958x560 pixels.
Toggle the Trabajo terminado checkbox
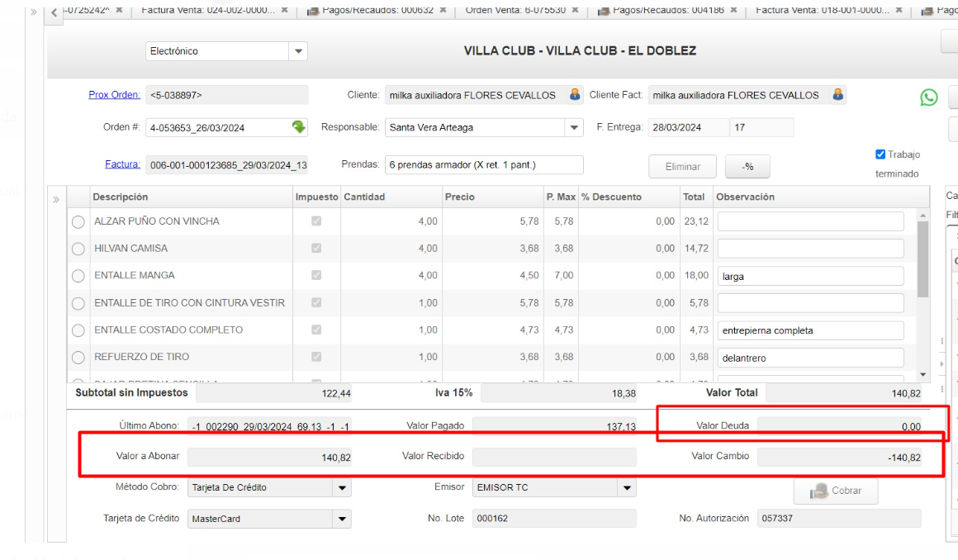[x=880, y=154]
